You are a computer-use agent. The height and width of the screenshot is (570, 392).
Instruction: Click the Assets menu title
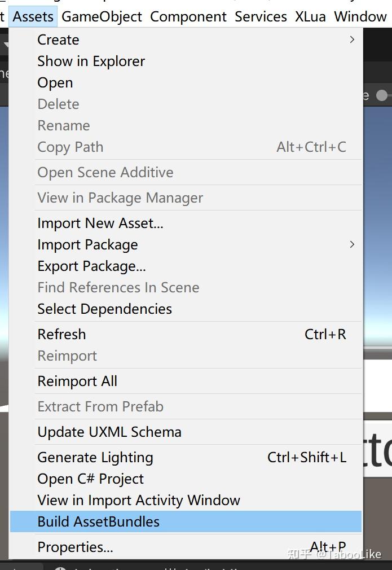tap(33, 17)
